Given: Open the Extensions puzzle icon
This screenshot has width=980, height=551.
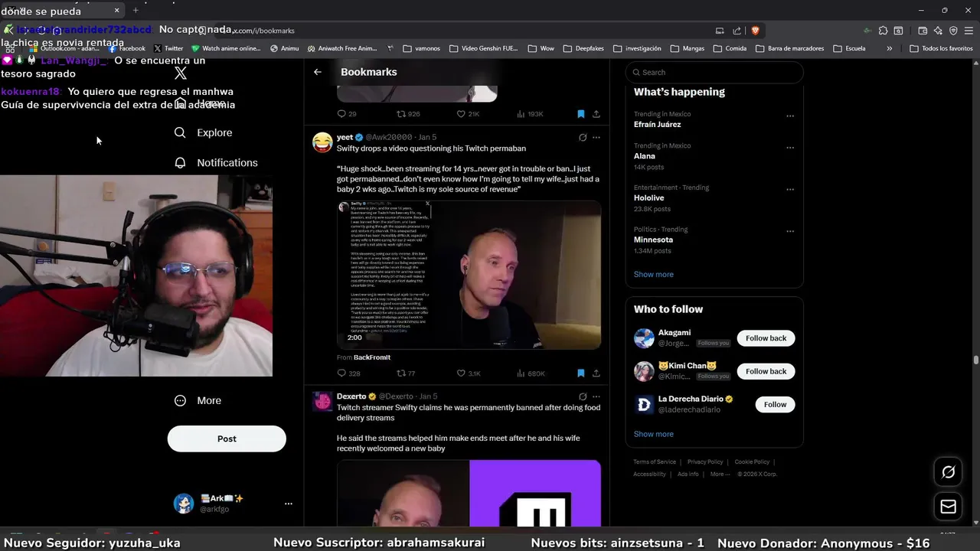Looking at the screenshot, I should [883, 31].
